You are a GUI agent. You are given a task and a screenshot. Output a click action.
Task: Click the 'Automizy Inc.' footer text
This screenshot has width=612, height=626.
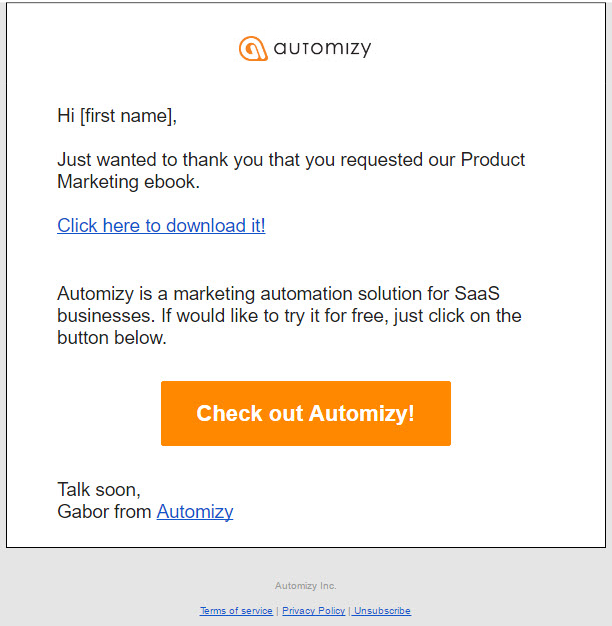[x=305, y=586]
